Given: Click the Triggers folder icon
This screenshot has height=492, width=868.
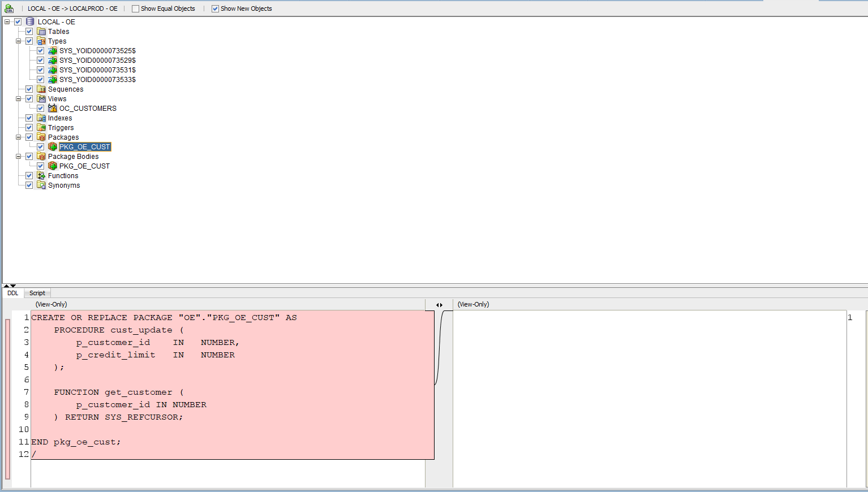Looking at the screenshot, I should 41,127.
